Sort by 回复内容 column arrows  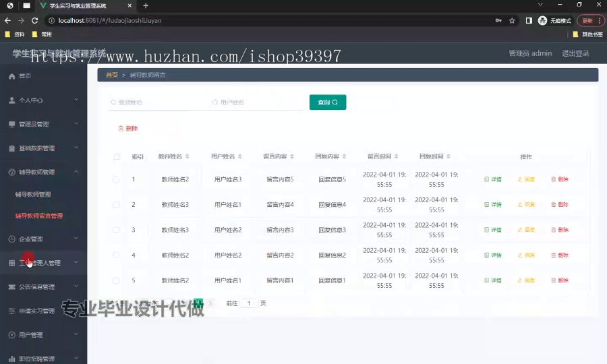(344, 156)
